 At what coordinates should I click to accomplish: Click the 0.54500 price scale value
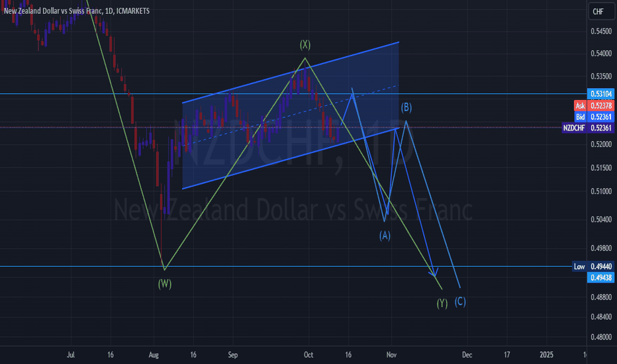pos(601,31)
